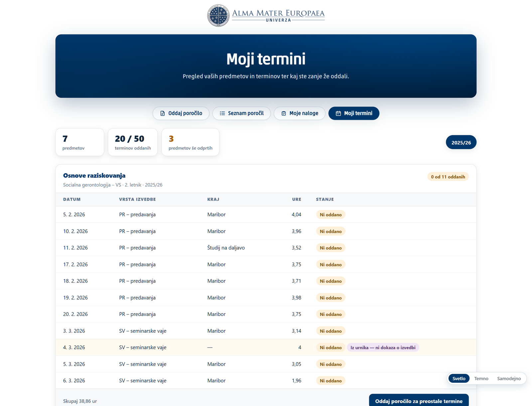Click the 3 predmetov še odprtih card
Screen dimensions: 532x406
click(x=190, y=142)
